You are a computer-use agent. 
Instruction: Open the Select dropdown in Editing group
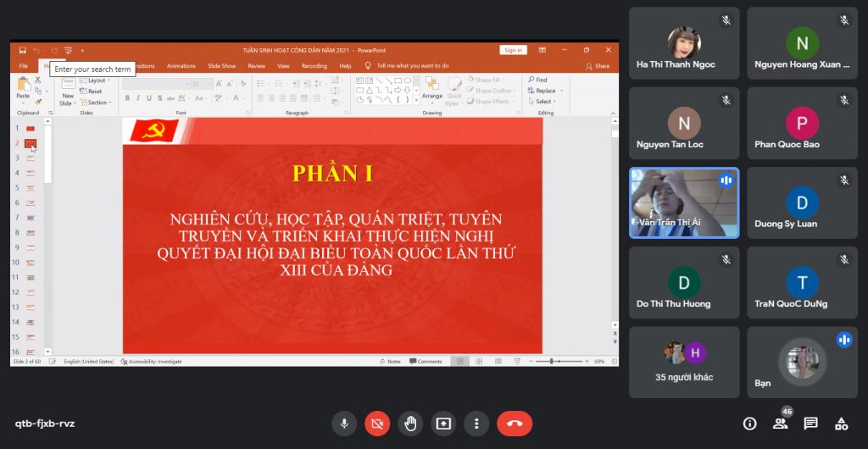[x=544, y=102]
